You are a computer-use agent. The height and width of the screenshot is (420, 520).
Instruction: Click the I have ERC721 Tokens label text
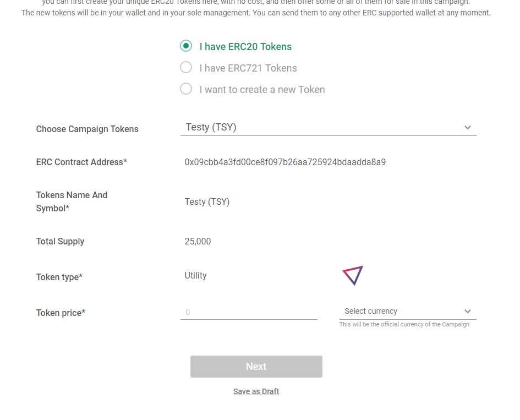pos(248,68)
